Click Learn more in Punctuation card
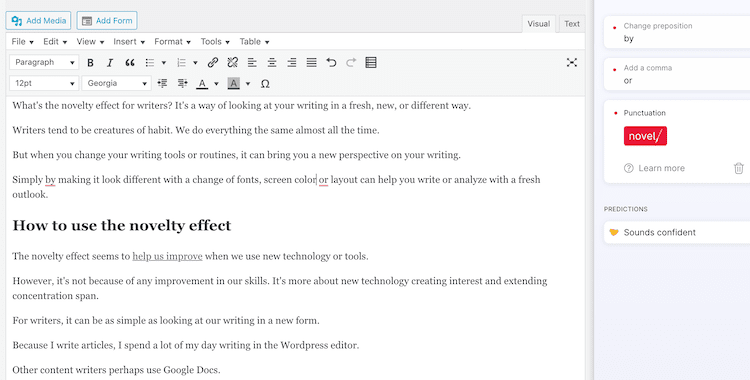This screenshot has height=380, width=750. coord(662,168)
